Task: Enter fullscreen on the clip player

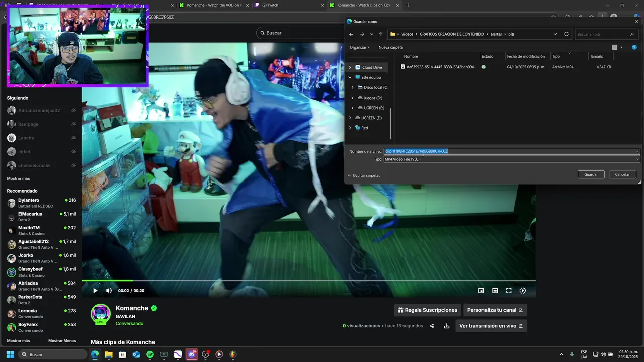Action: click(x=509, y=291)
